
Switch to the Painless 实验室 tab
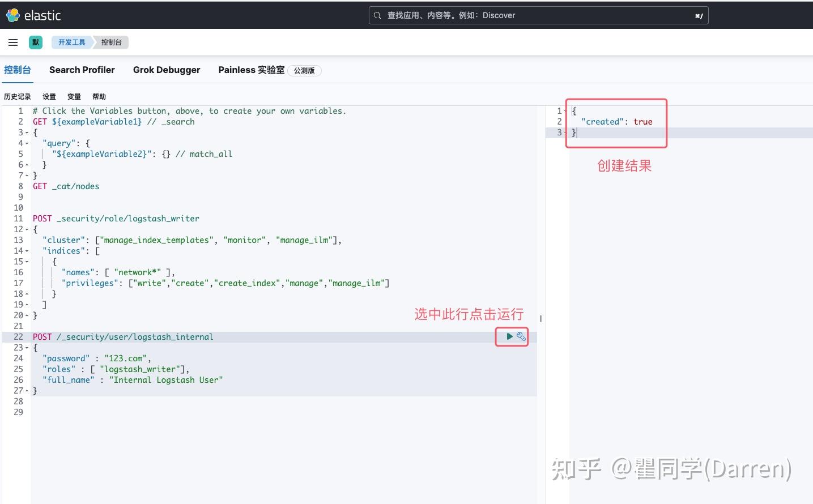pos(251,70)
